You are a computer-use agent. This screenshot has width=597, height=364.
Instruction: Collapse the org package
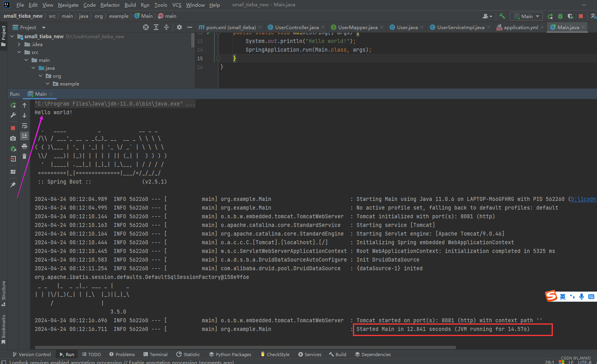click(x=41, y=76)
